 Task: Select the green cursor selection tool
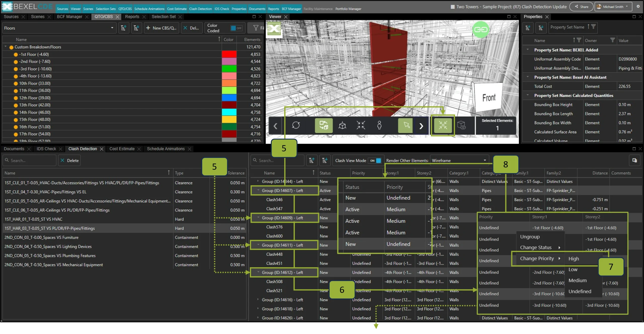406,125
